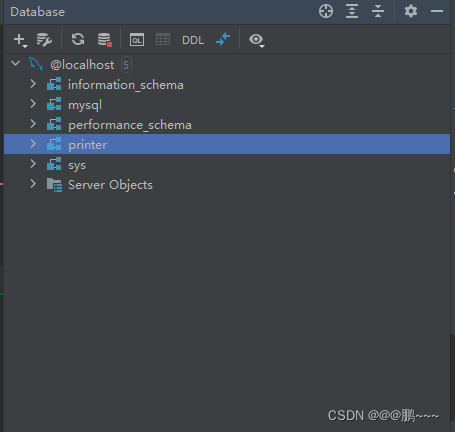
Task: Click the schema count badge showing 5
Action: point(126,65)
